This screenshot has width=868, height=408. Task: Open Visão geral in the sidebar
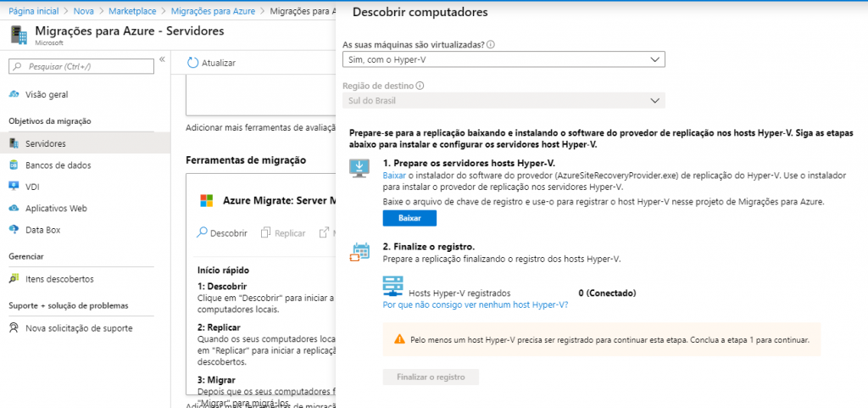point(47,94)
